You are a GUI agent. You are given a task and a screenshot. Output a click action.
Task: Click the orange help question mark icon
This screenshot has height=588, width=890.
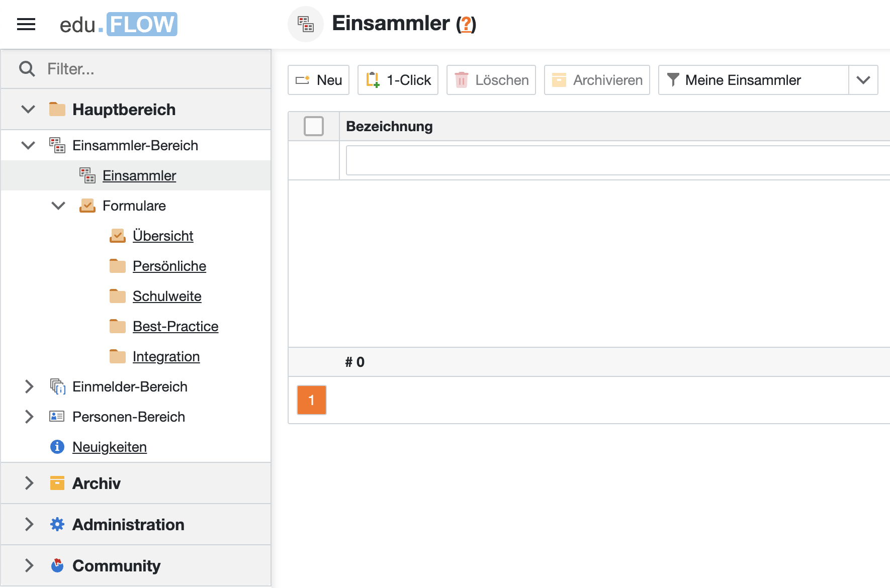coord(466,24)
